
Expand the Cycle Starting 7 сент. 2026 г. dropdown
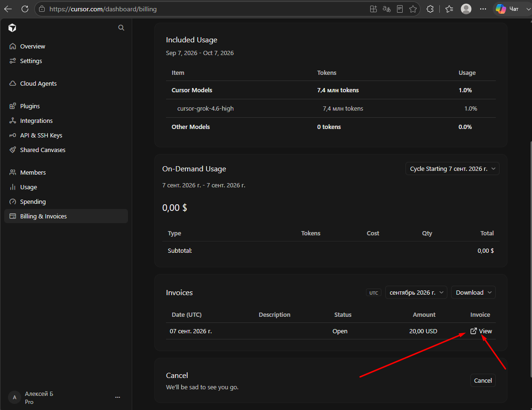pyautogui.click(x=452, y=169)
